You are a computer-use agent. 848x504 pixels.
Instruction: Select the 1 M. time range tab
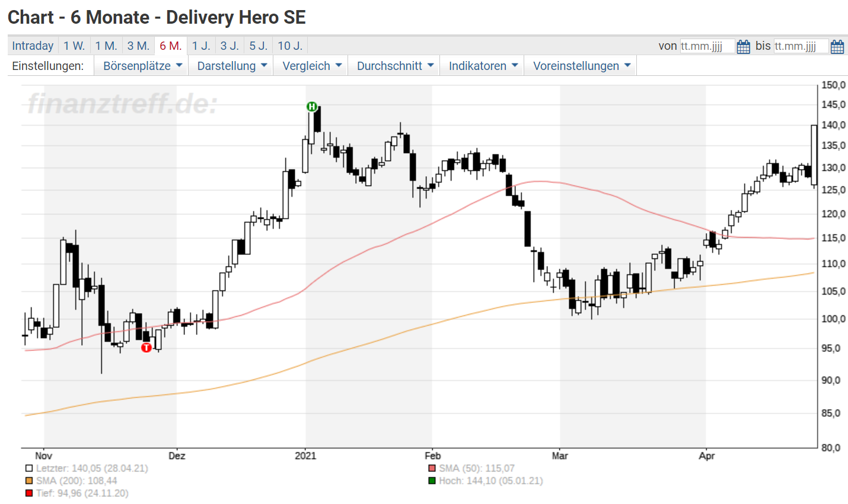106,46
